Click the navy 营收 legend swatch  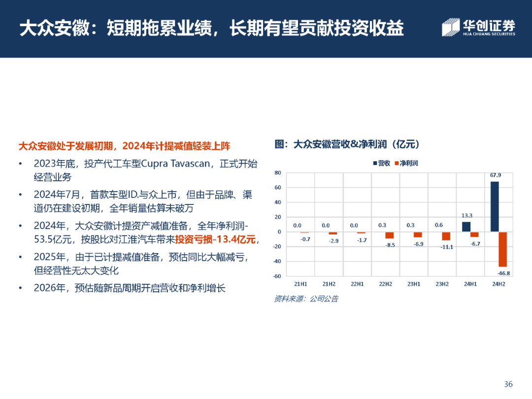click(x=375, y=163)
